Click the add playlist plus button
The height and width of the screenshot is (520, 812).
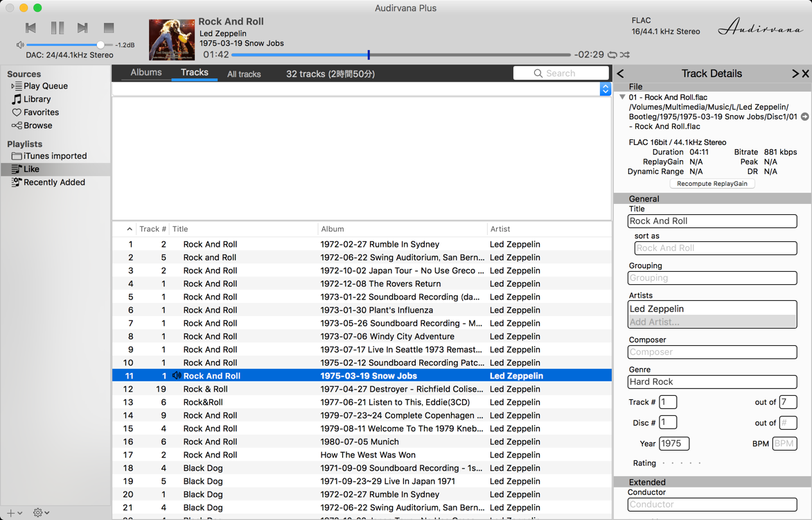coord(11,513)
